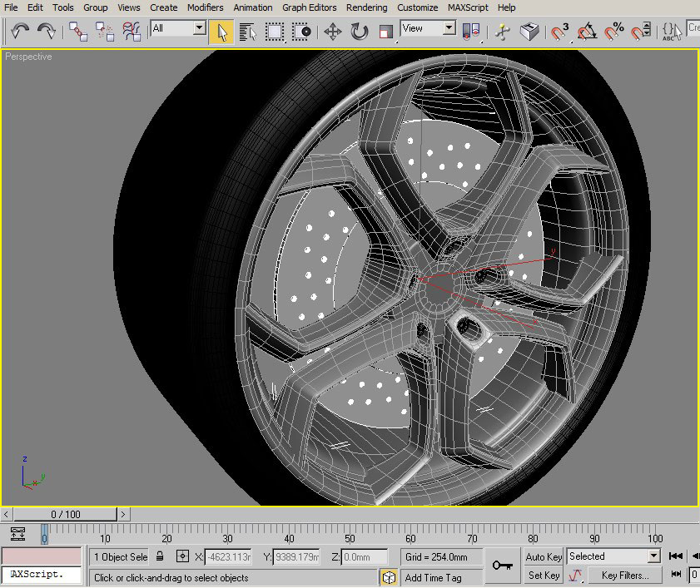This screenshot has width=700, height=588.
Task: Click the MAXScript listener input box
Action: coord(42,575)
